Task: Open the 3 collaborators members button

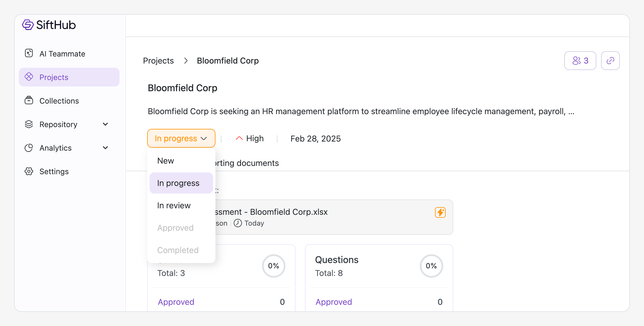Action: (580, 61)
